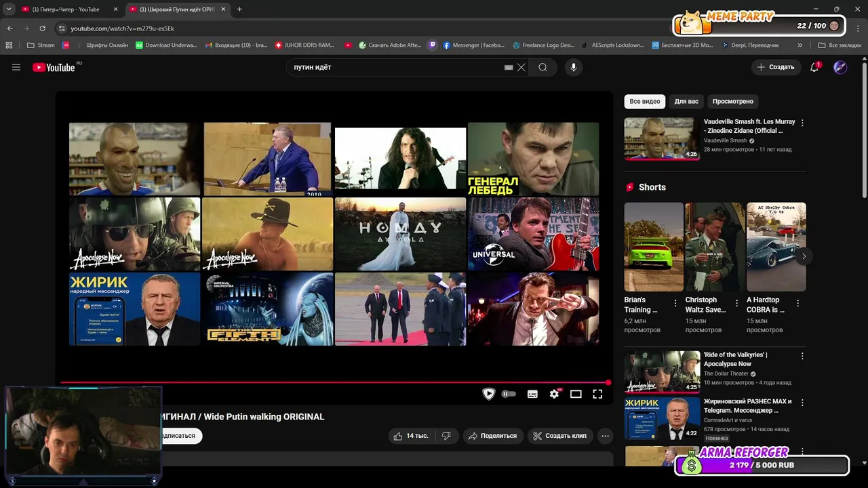Reload the page in Chrome
The height and width of the screenshot is (488, 868).
coord(42,28)
